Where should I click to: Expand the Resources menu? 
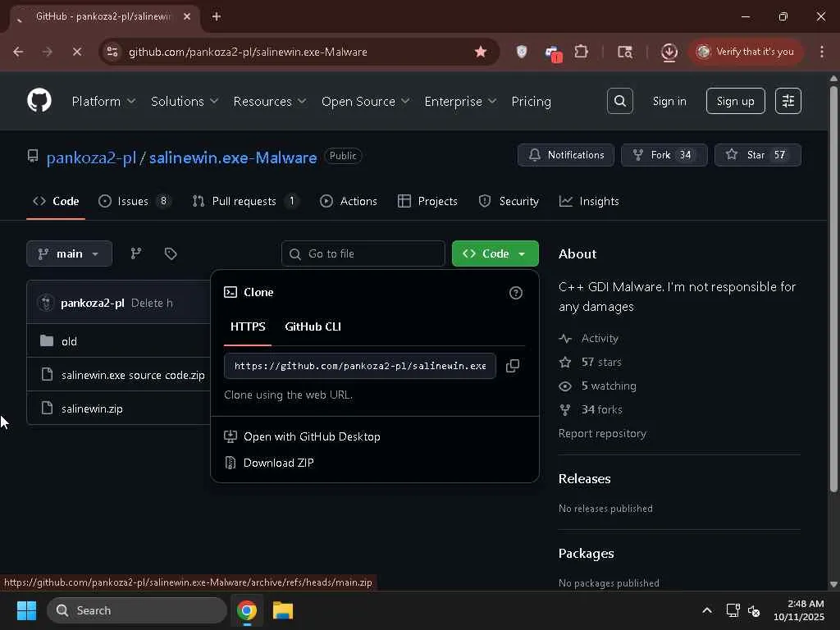pos(269,101)
